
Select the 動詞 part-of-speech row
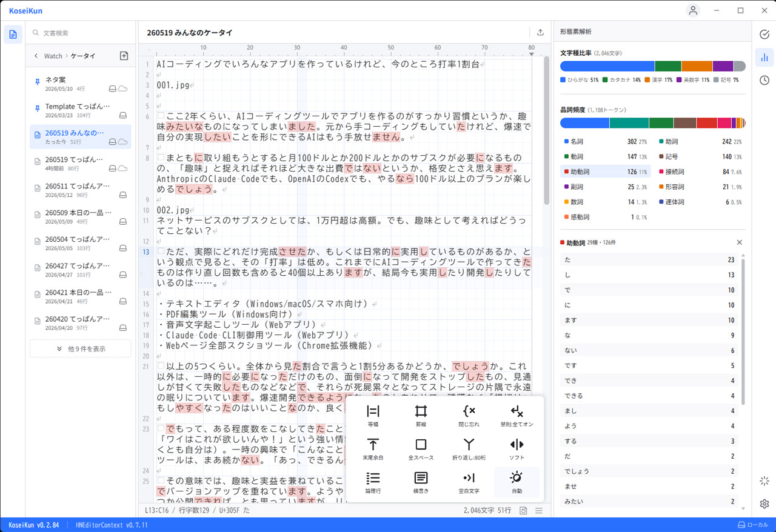pyautogui.click(x=606, y=156)
